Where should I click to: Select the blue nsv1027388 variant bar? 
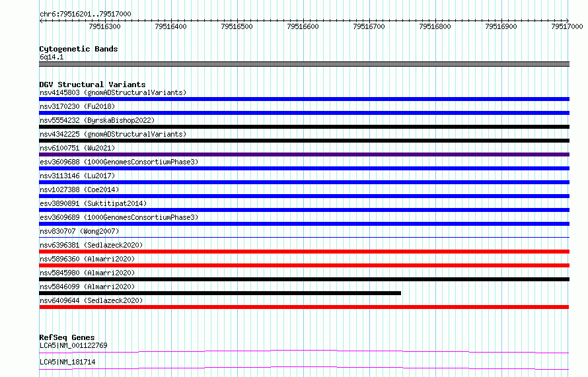pyautogui.click(x=304, y=196)
